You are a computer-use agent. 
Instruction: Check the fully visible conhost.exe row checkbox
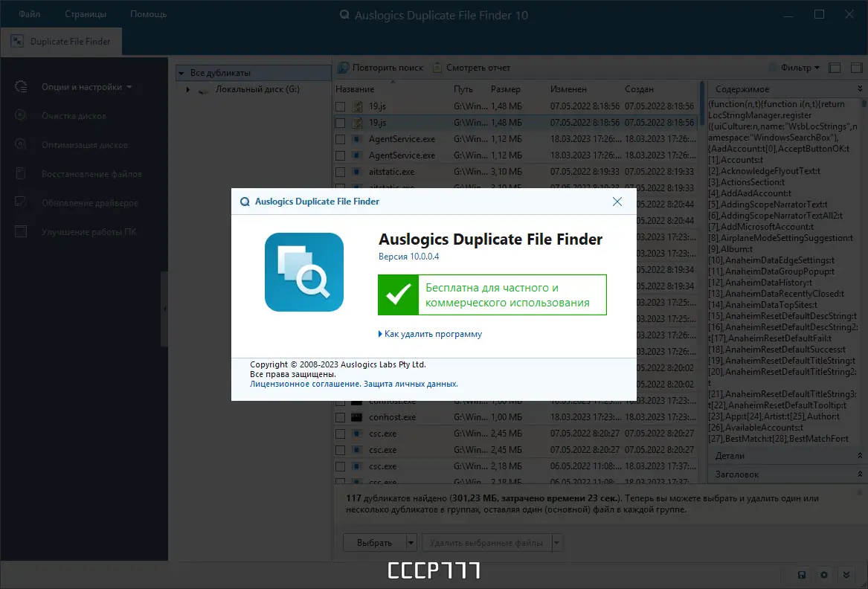click(x=341, y=417)
